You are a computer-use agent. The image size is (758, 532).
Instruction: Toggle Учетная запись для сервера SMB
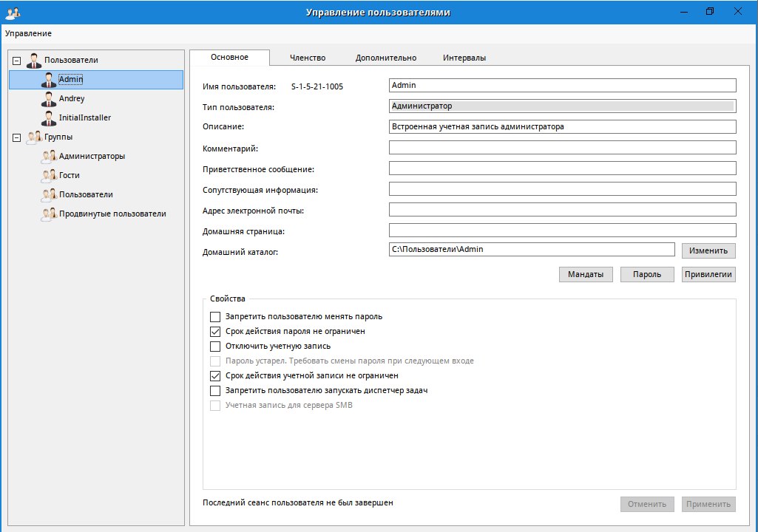215,406
